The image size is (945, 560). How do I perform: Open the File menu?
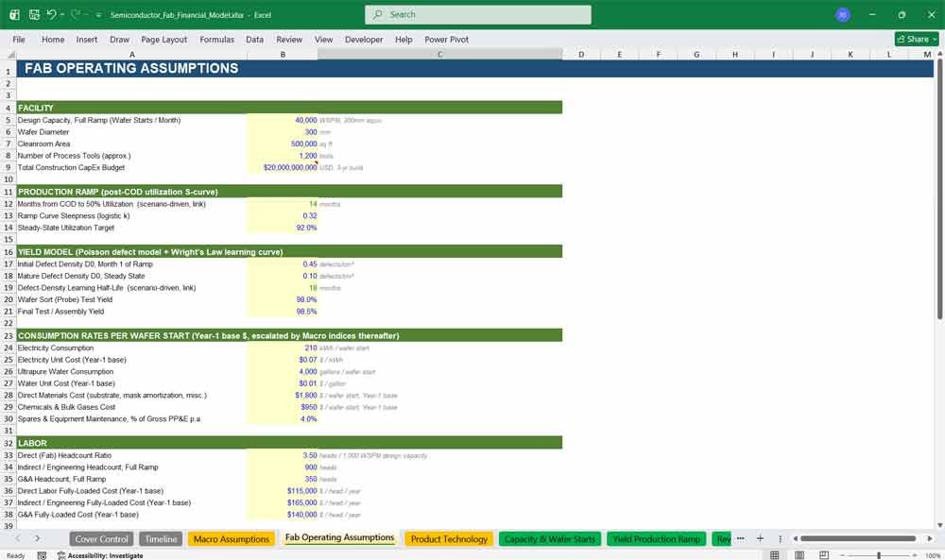pyautogui.click(x=19, y=39)
